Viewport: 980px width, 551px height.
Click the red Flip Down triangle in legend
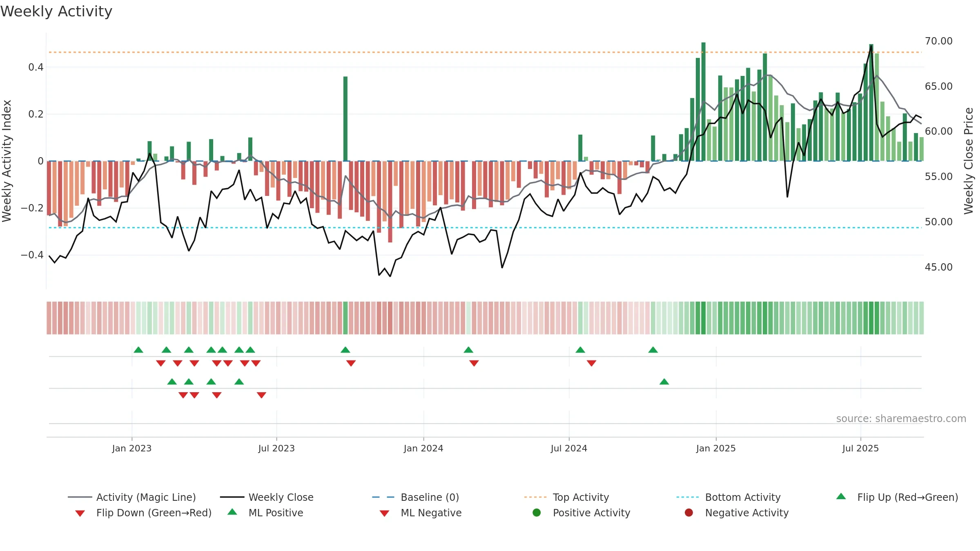point(80,513)
